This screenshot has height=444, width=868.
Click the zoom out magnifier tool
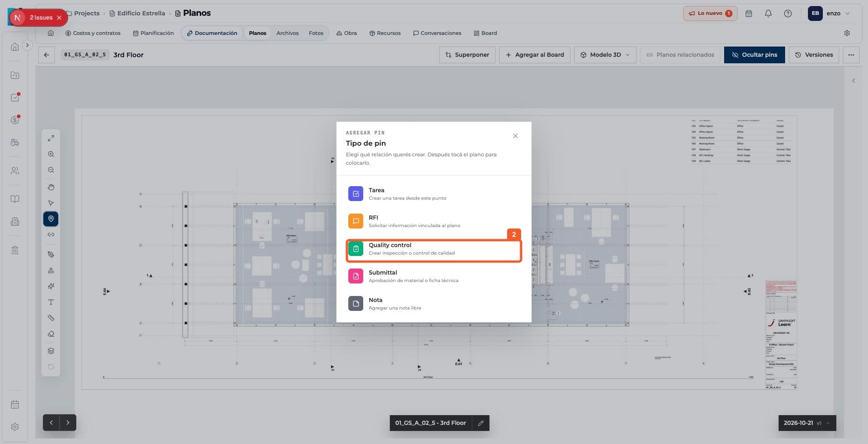tap(51, 170)
